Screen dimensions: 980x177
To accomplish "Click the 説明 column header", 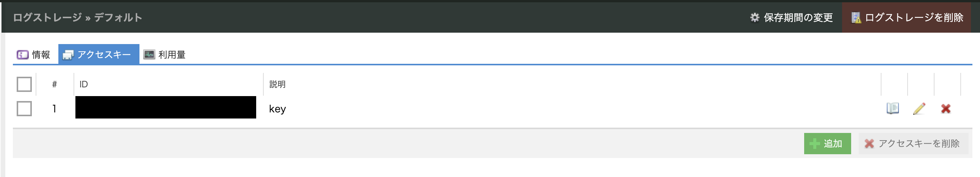I will (277, 84).
